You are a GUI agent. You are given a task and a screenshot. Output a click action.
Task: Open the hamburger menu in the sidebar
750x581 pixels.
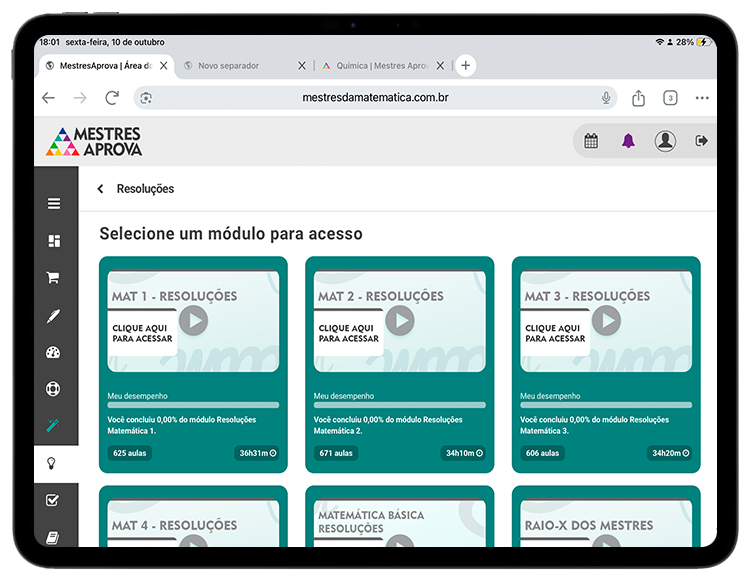54,204
